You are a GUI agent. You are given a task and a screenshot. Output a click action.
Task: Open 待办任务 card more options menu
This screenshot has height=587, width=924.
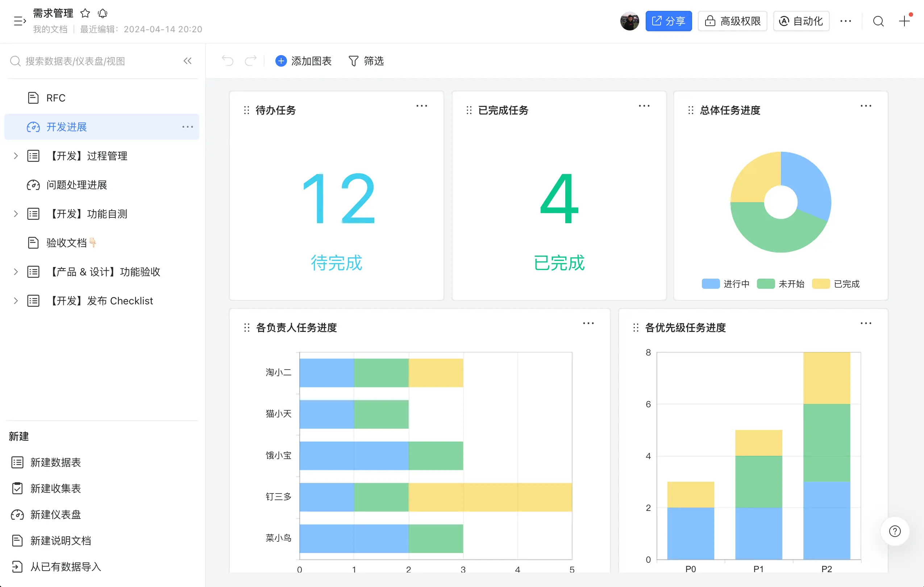click(421, 106)
